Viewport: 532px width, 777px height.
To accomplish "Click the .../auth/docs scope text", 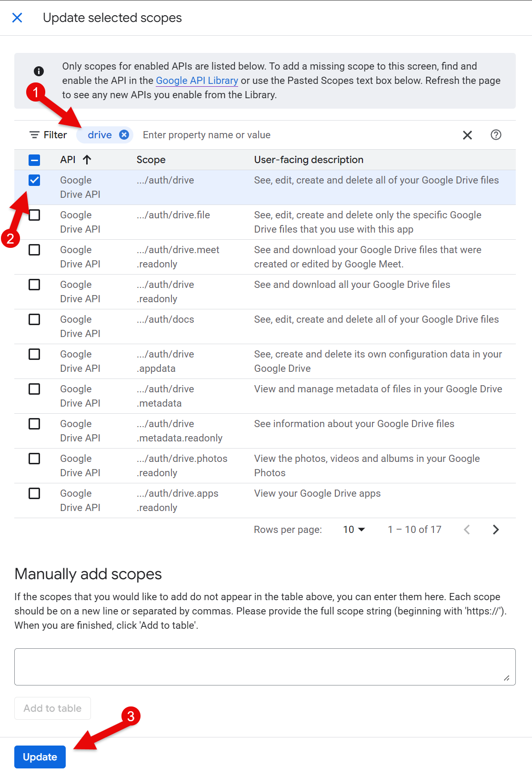I will point(165,319).
